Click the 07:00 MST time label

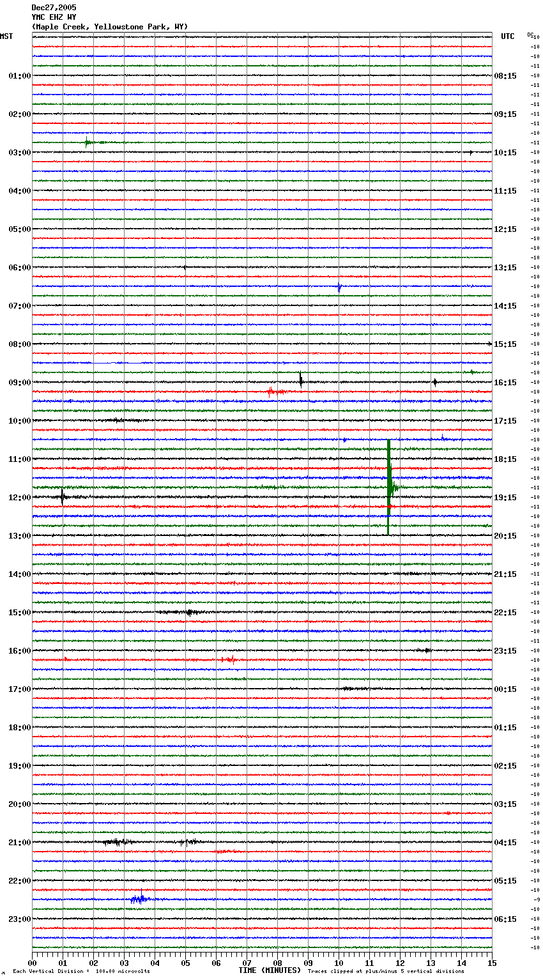20,306
